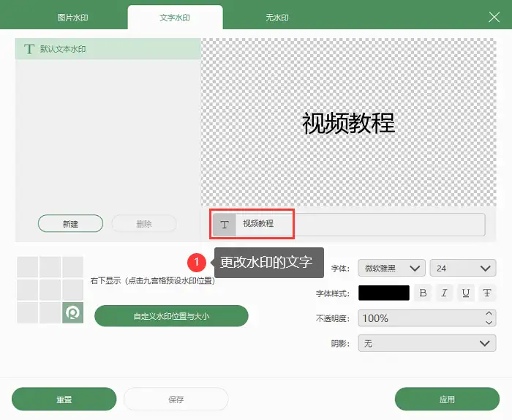The height and width of the screenshot is (420, 512).
Task: Click the T icon in the text field
Action: click(225, 225)
